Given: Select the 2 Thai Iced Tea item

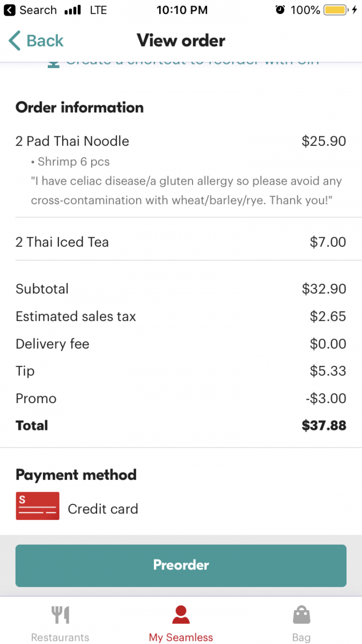Looking at the screenshot, I should coord(62,242).
